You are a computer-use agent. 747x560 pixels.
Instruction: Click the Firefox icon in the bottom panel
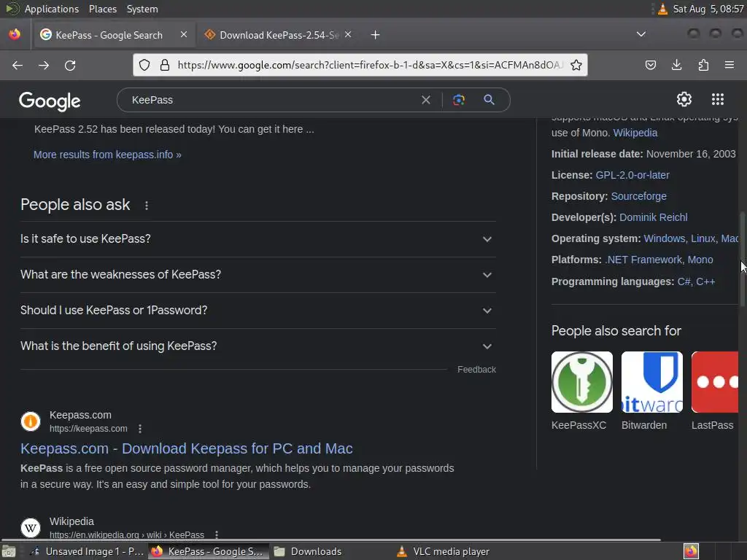pos(691,551)
